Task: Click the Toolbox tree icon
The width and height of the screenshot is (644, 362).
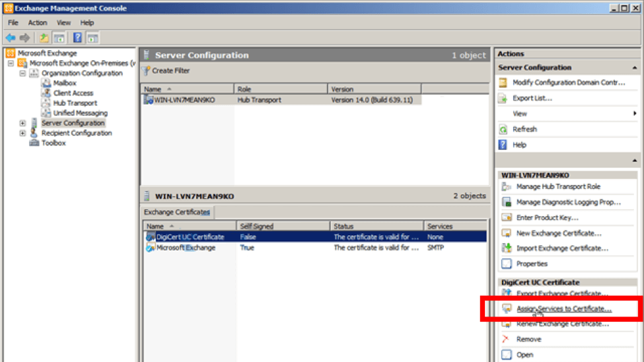Action: [34, 143]
